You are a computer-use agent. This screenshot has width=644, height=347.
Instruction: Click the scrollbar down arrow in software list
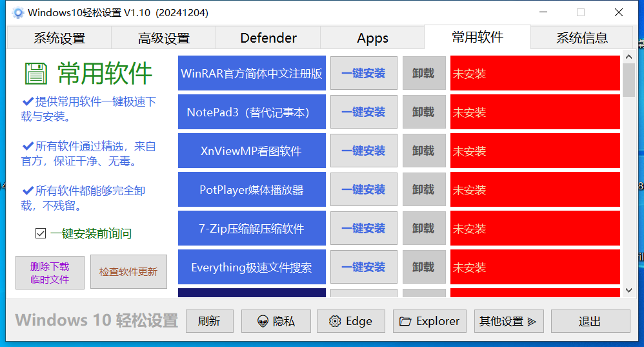coord(629,290)
